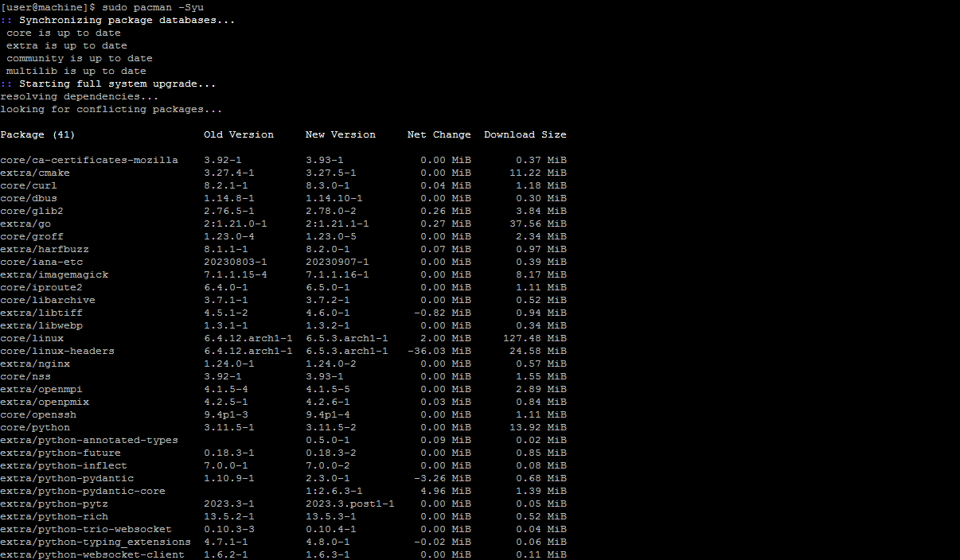The height and width of the screenshot is (560, 960).
Task: Select the 'core/ca-certificates-mozilla' package name
Action: tap(89, 160)
